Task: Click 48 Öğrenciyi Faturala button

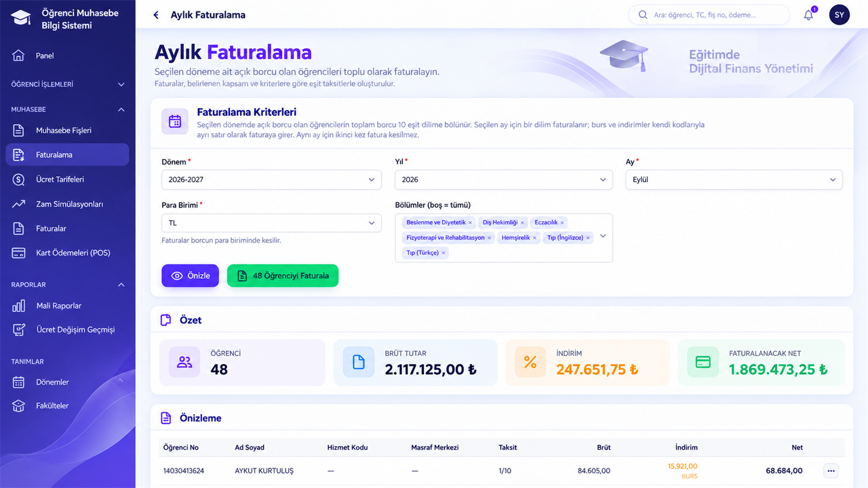Action: (283, 275)
